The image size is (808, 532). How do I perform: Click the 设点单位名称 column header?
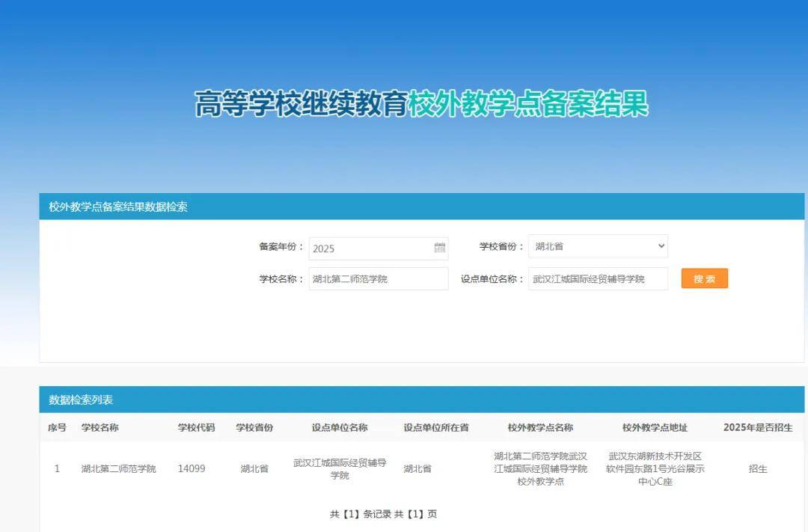point(340,427)
